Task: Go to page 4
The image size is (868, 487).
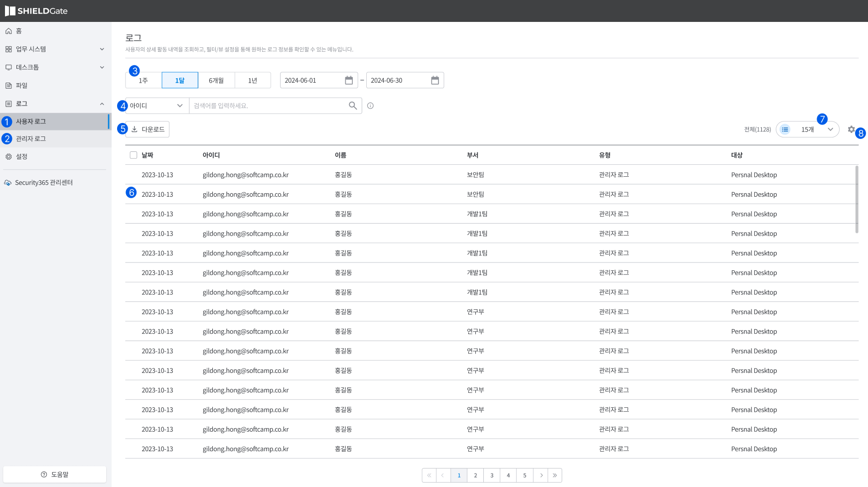Action: point(508,476)
